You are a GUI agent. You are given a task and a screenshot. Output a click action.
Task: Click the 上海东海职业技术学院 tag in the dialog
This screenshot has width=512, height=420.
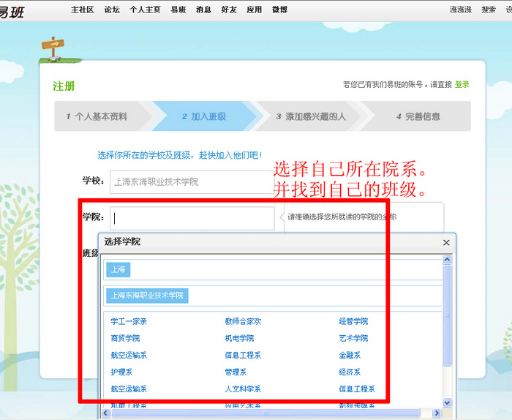coord(147,296)
